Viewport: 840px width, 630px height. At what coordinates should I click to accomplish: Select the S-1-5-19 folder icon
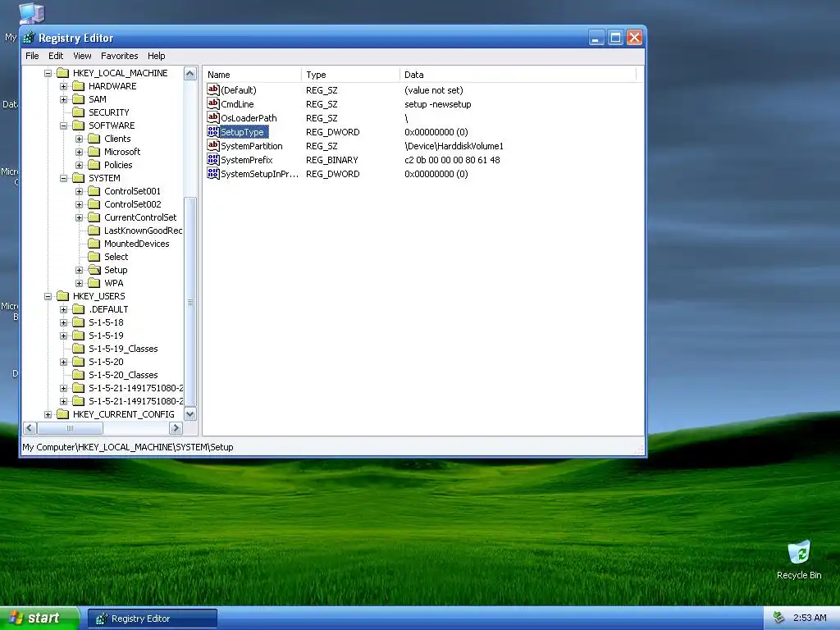[79, 336]
